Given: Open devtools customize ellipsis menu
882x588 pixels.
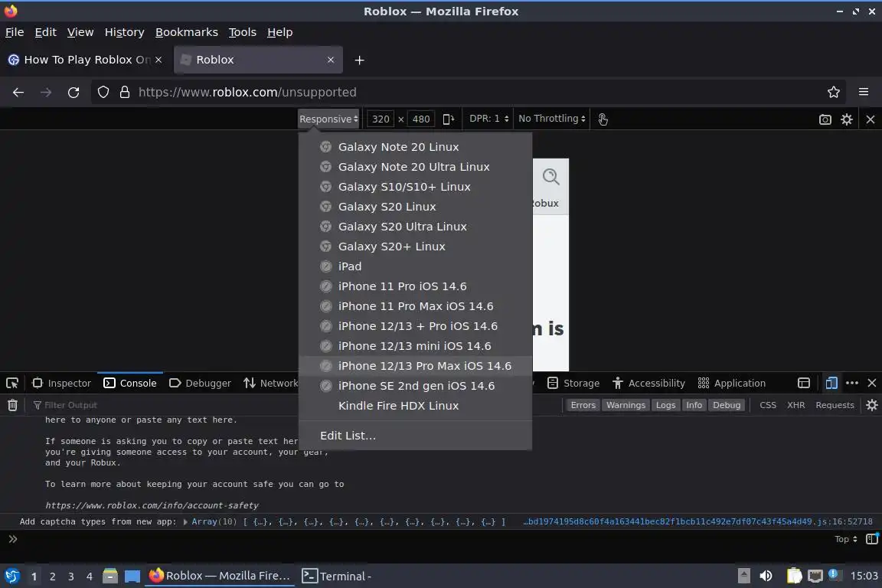Looking at the screenshot, I should click(x=851, y=383).
